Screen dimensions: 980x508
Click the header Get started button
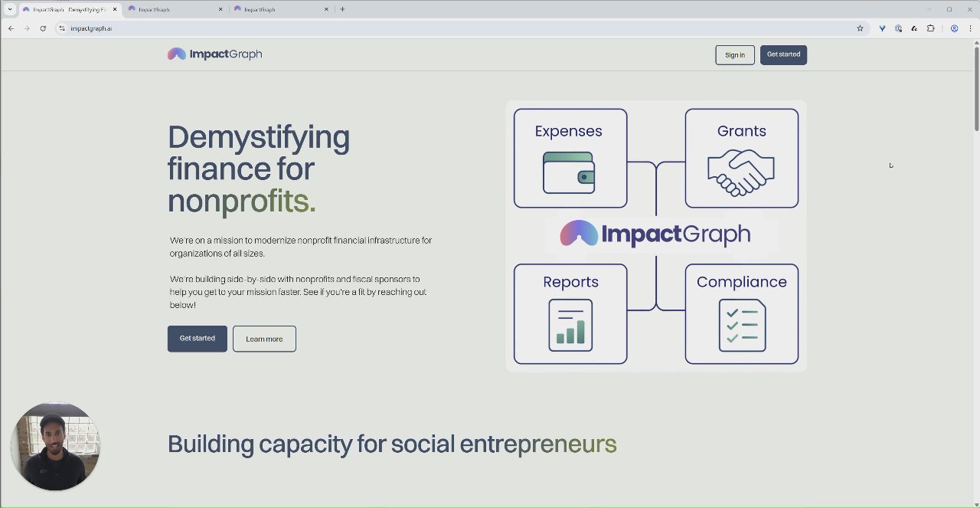[x=783, y=55]
